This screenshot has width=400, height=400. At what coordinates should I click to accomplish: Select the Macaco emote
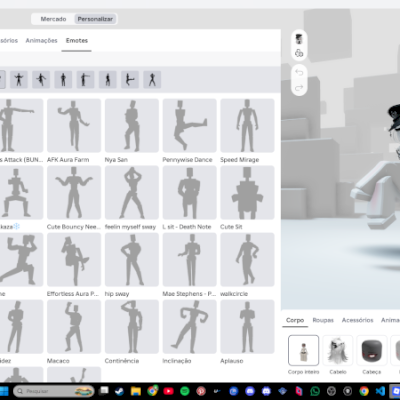(74, 326)
